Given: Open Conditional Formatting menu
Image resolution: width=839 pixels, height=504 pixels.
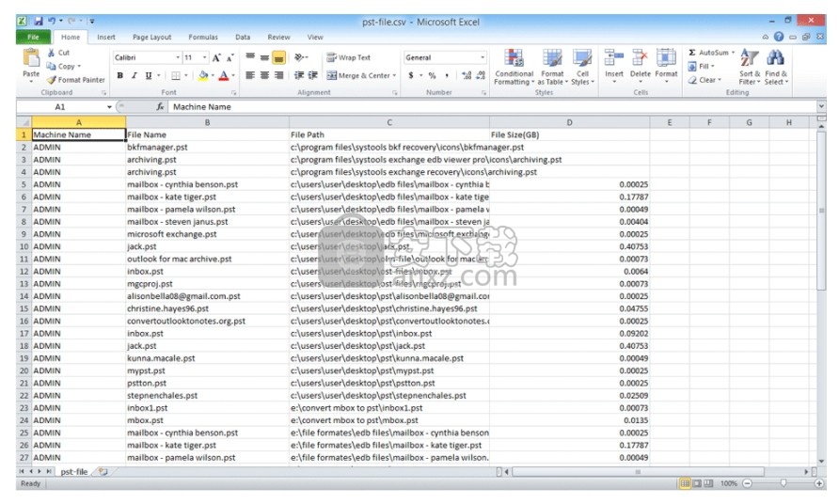Looking at the screenshot, I should point(514,67).
